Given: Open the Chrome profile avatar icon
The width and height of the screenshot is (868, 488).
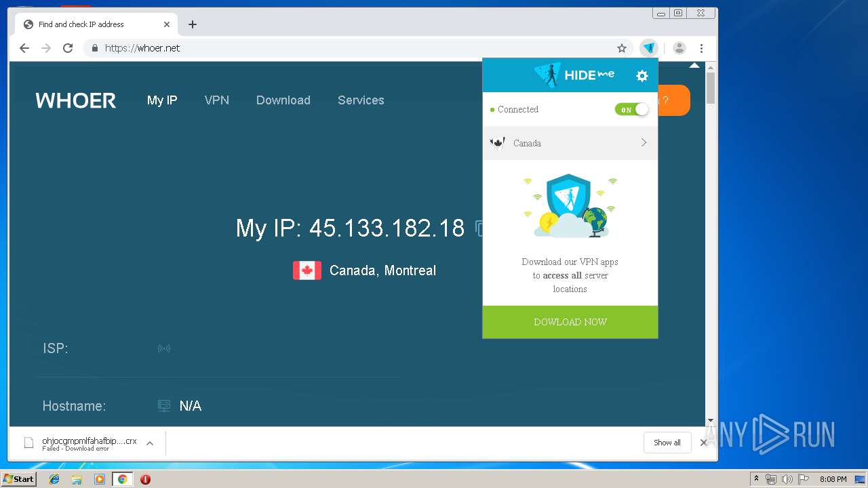Looking at the screenshot, I should [679, 48].
